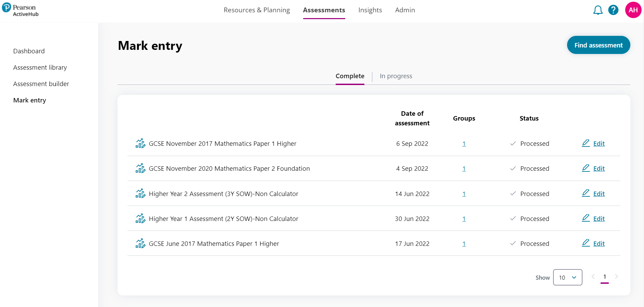Click the Pearson ActiveHub logo

[x=21, y=10]
